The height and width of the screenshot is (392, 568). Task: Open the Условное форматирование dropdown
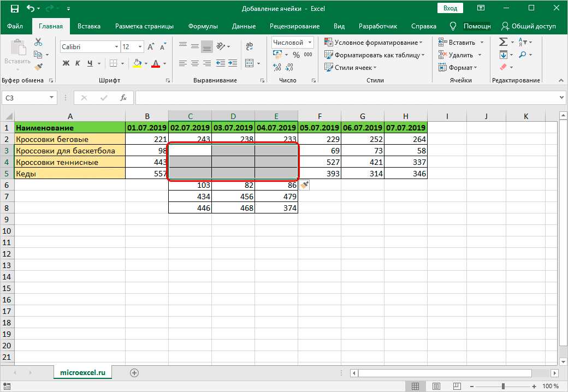click(374, 42)
